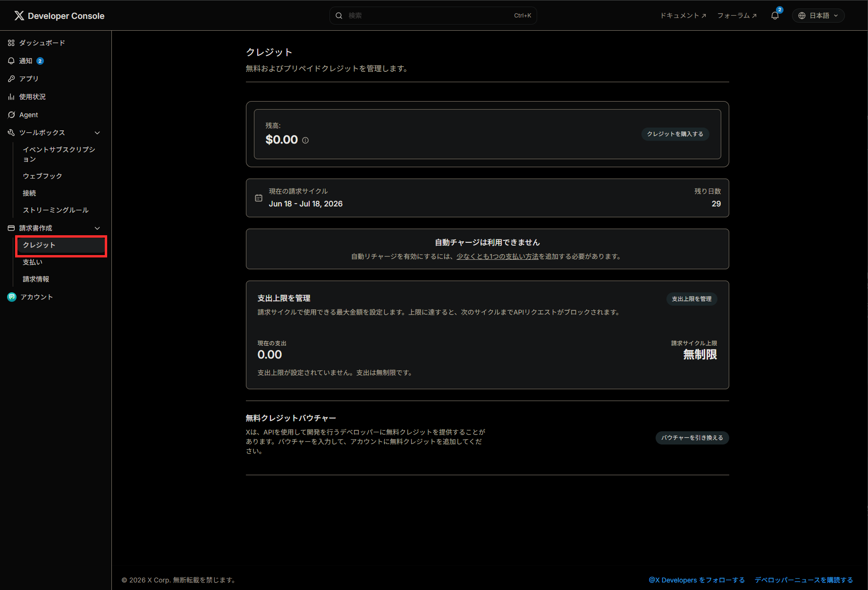Click the アプリ key icon
This screenshot has width=868, height=590.
[x=11, y=79]
